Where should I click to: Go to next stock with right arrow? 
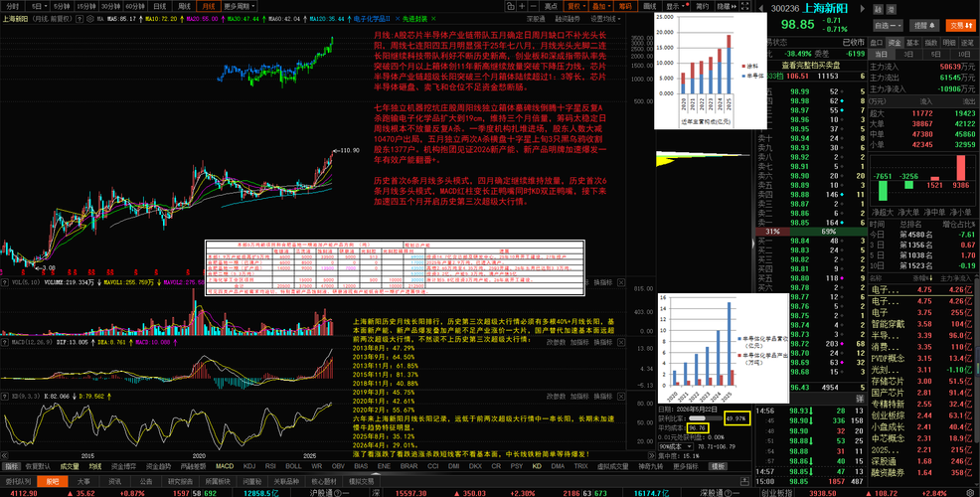863,8
